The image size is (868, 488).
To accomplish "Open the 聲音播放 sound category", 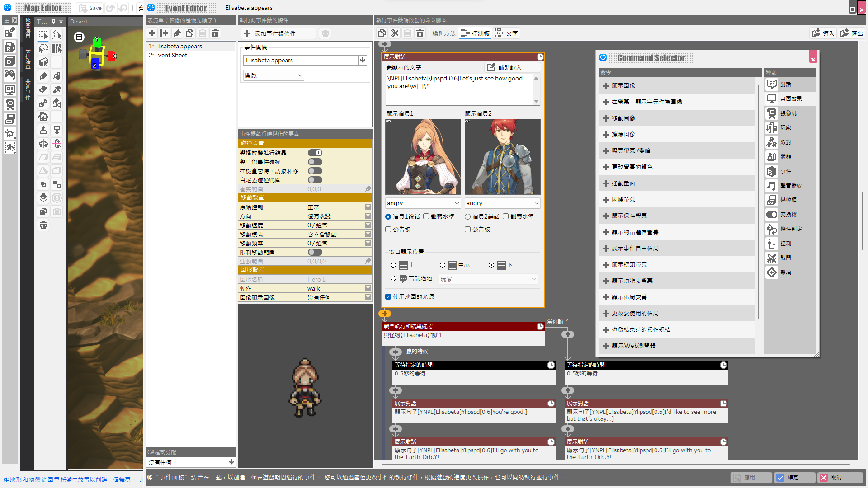I will pyautogui.click(x=772, y=185).
